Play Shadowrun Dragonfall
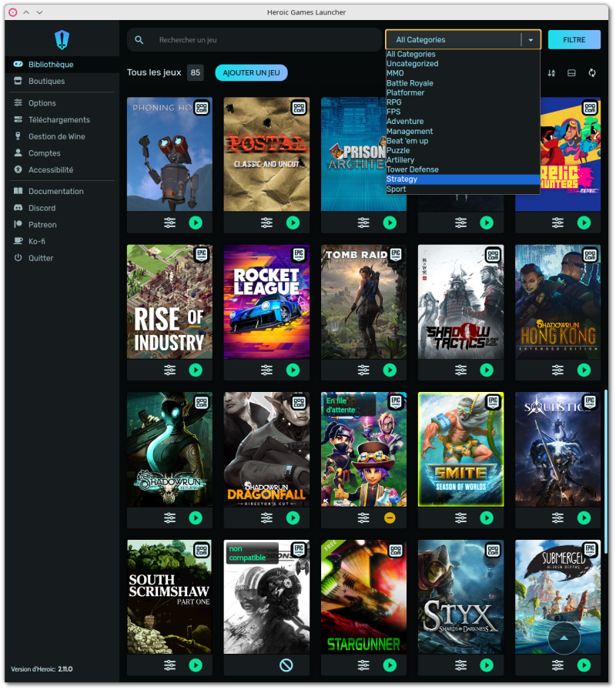 (293, 518)
